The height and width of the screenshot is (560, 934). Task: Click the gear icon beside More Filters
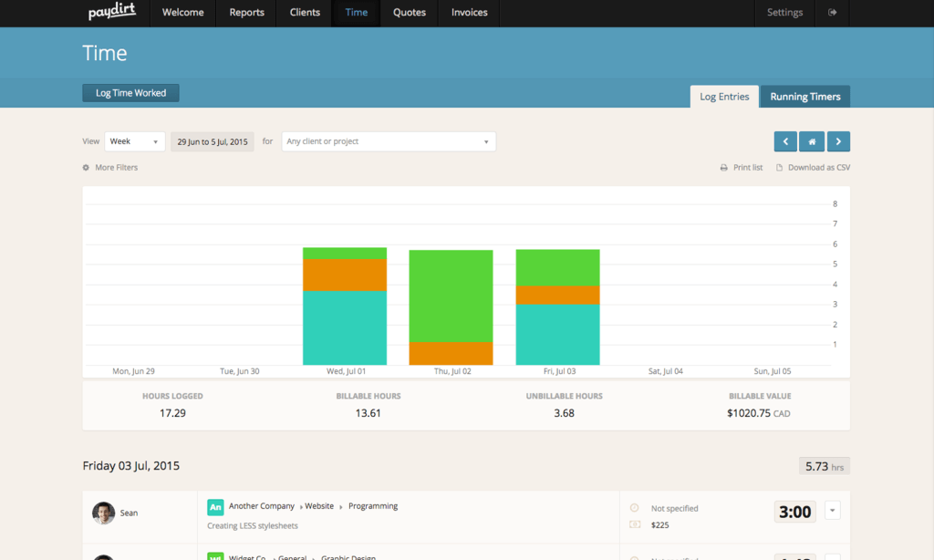tap(87, 168)
